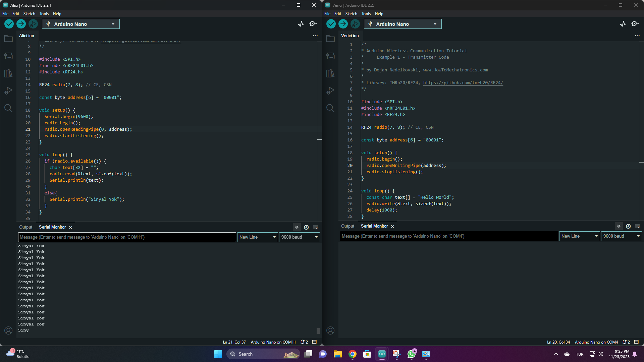Open 9600 baud dropdown in Alici monitor

tap(300, 237)
